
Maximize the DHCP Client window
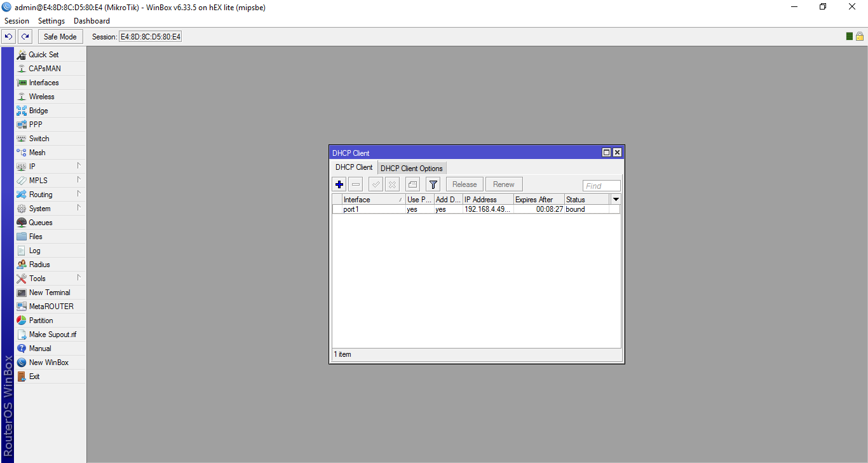coord(606,153)
